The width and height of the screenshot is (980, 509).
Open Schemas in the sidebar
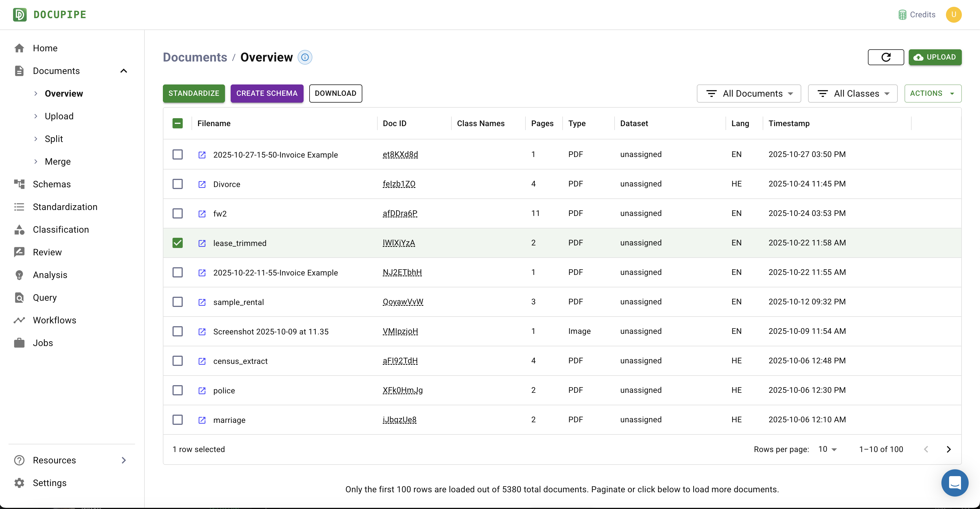tap(52, 184)
